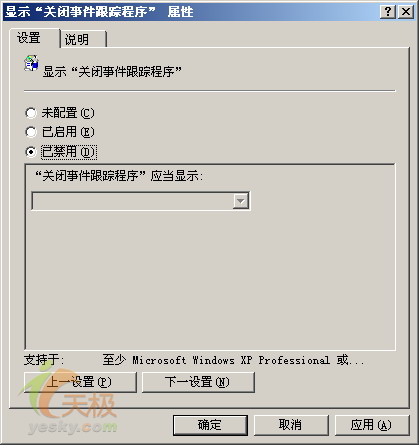Click the 下一设置 button
419x445 pixels.
pyautogui.click(x=198, y=382)
